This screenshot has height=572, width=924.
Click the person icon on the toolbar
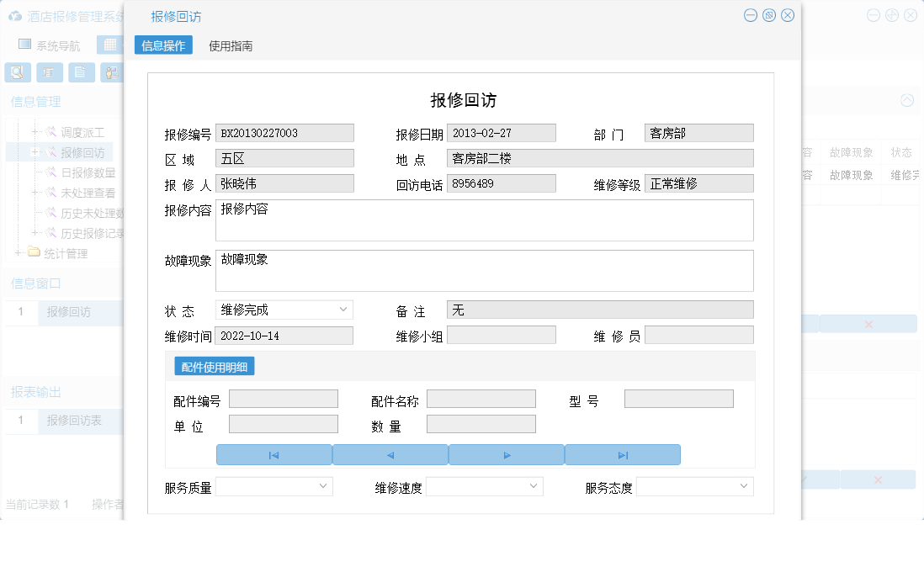click(110, 72)
